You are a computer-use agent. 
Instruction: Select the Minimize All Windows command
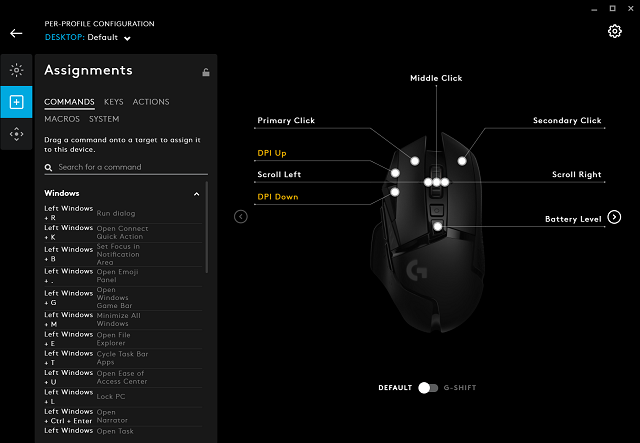[120, 319]
